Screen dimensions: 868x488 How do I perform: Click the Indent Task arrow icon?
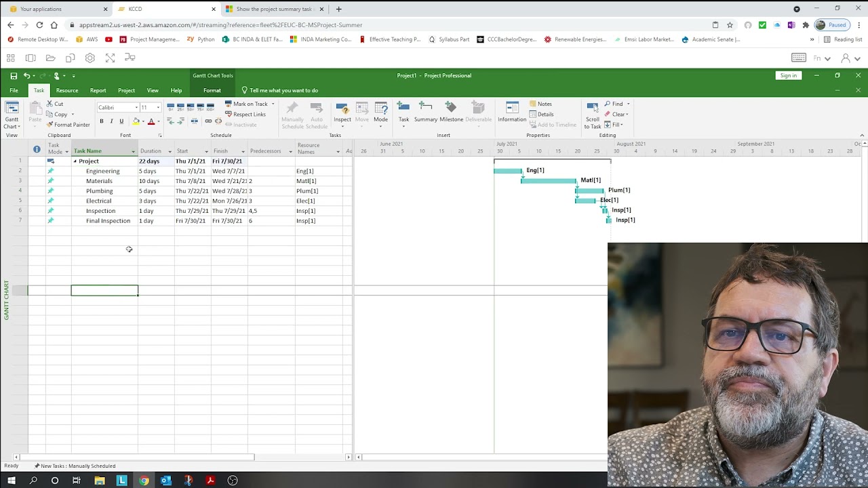click(180, 121)
